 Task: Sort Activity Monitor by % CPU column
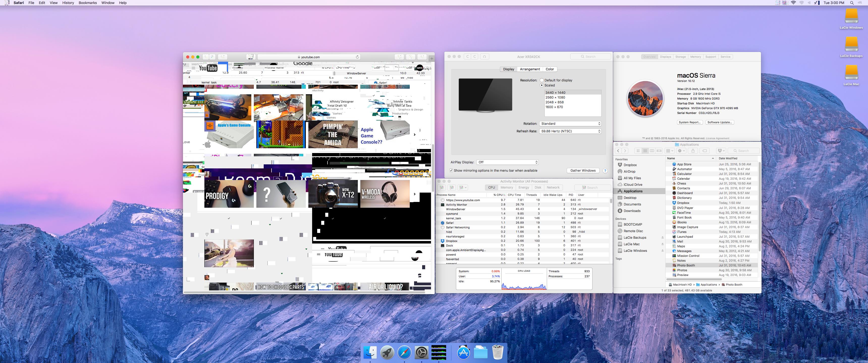497,195
